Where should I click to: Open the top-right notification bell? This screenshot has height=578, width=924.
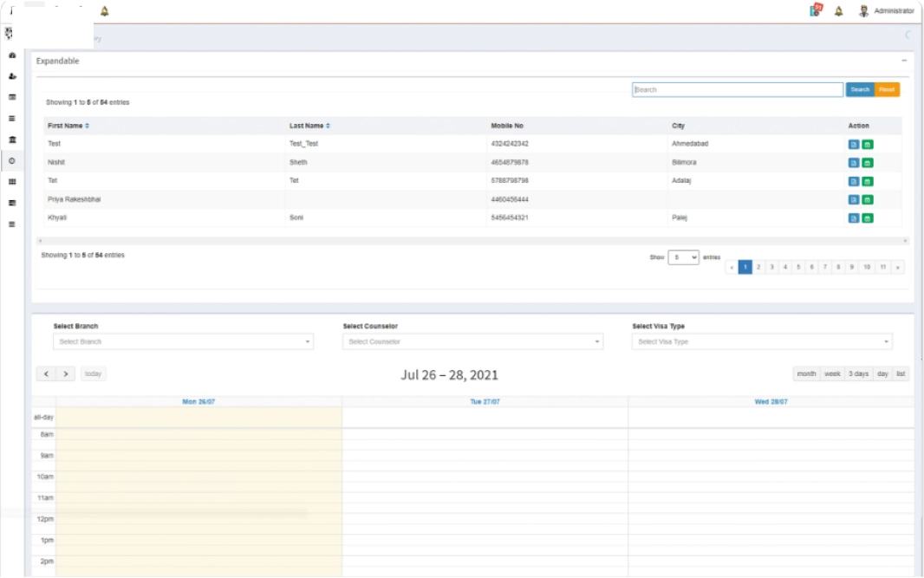(x=838, y=11)
